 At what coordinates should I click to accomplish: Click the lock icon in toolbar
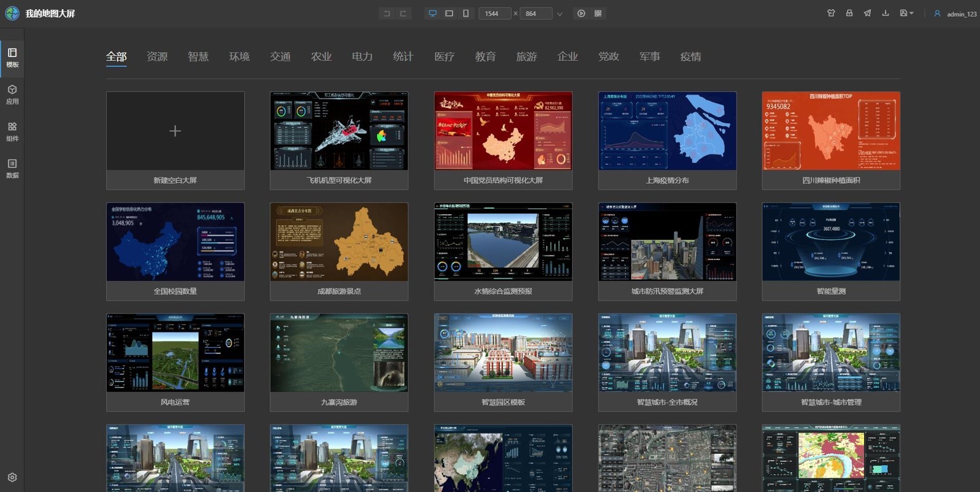[x=849, y=13]
